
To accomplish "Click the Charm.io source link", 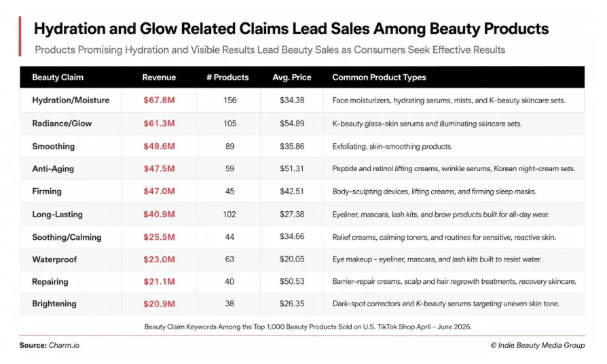I will click(x=64, y=346).
